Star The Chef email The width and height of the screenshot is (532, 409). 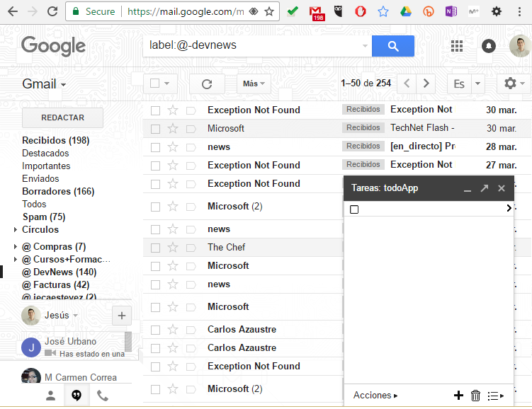tap(173, 248)
